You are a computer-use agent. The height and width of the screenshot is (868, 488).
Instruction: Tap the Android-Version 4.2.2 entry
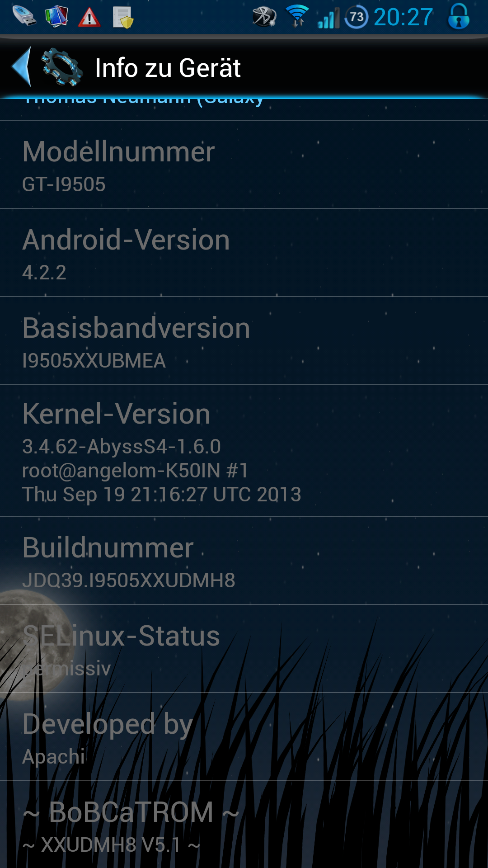(244, 253)
